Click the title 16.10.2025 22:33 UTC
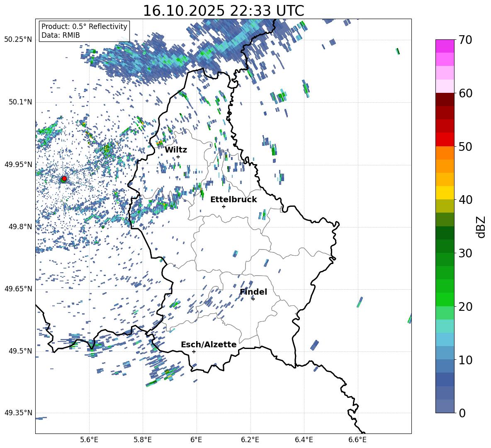491x448 pixels. coord(223,11)
